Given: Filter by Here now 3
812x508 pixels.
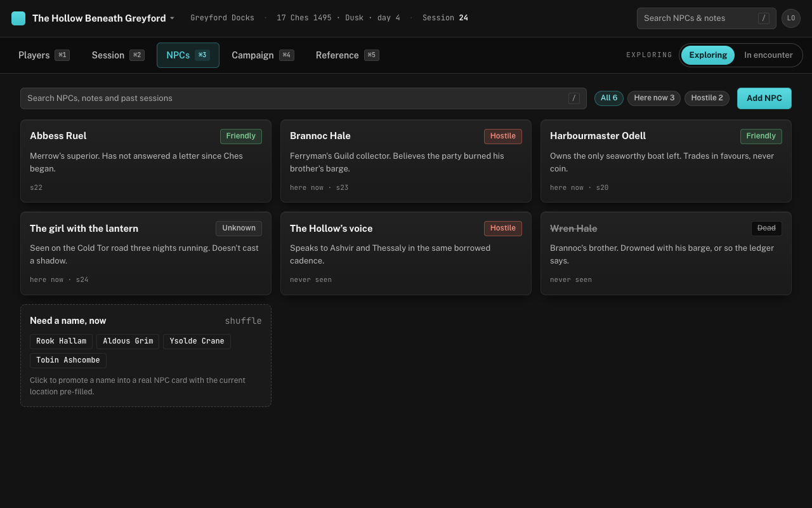Looking at the screenshot, I should pos(654,98).
